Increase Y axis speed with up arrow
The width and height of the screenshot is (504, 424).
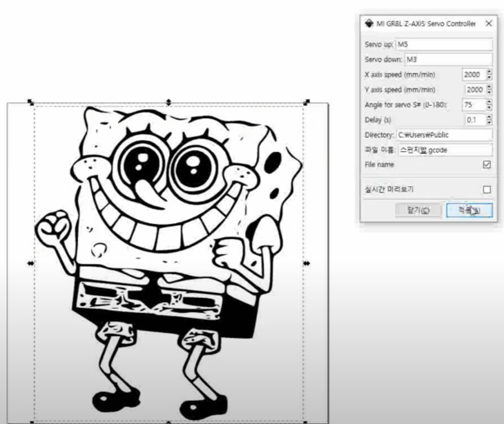489,87
